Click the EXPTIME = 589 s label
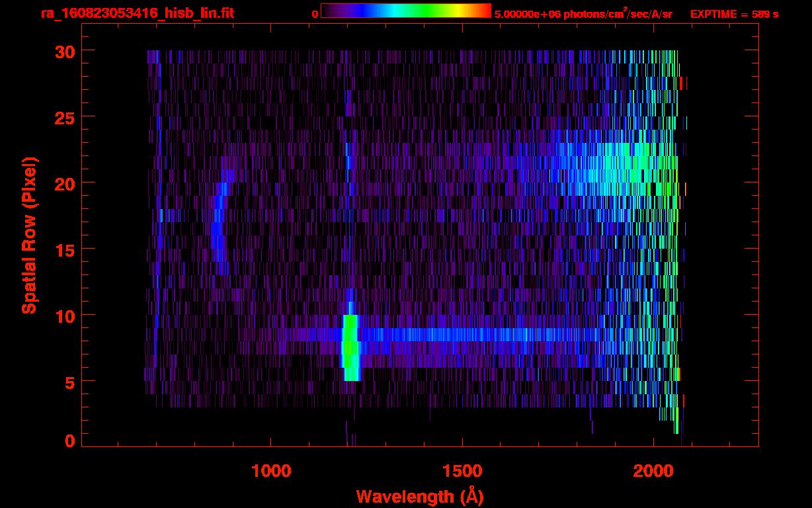Screen dimensions: 812x508 [x=734, y=13]
